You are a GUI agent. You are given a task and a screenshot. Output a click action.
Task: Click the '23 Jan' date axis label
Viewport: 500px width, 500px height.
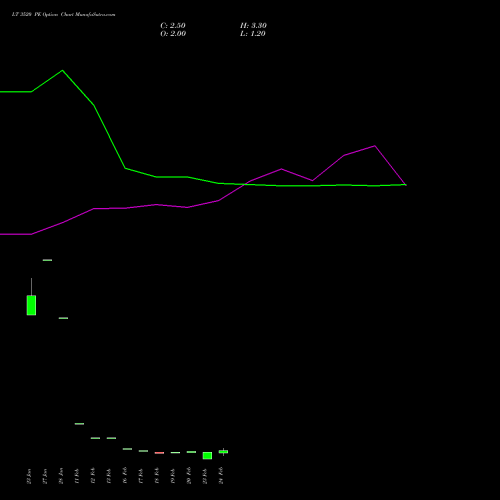(29, 476)
